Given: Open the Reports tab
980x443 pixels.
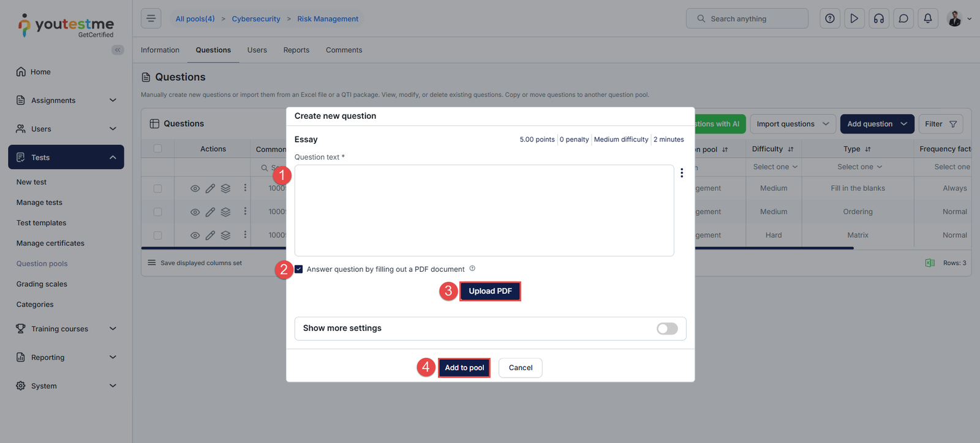Looking at the screenshot, I should [296, 50].
